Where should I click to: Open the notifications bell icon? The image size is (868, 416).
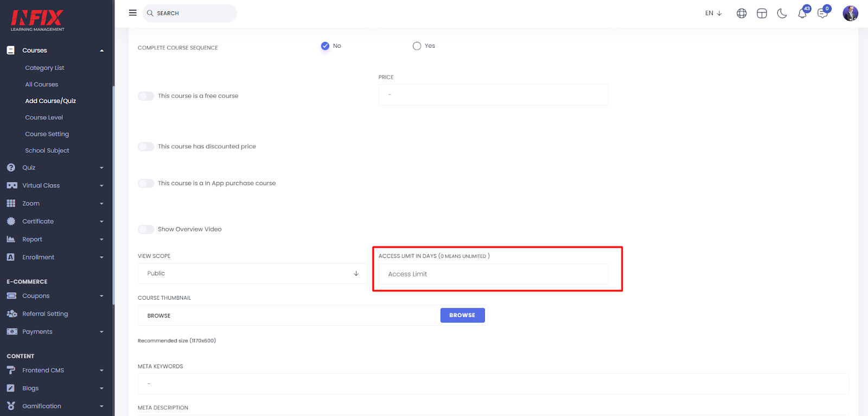(802, 14)
